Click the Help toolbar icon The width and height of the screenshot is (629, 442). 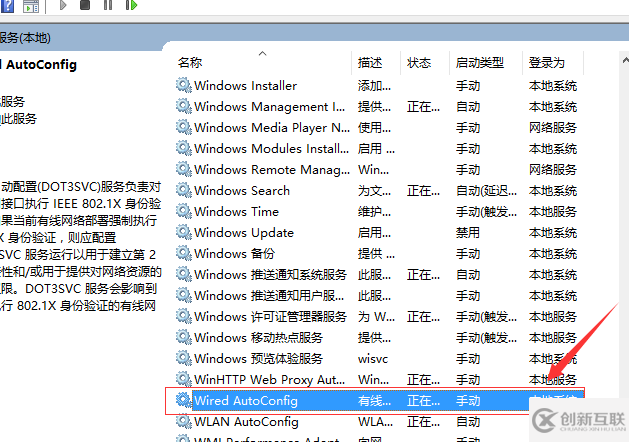pos(7,6)
